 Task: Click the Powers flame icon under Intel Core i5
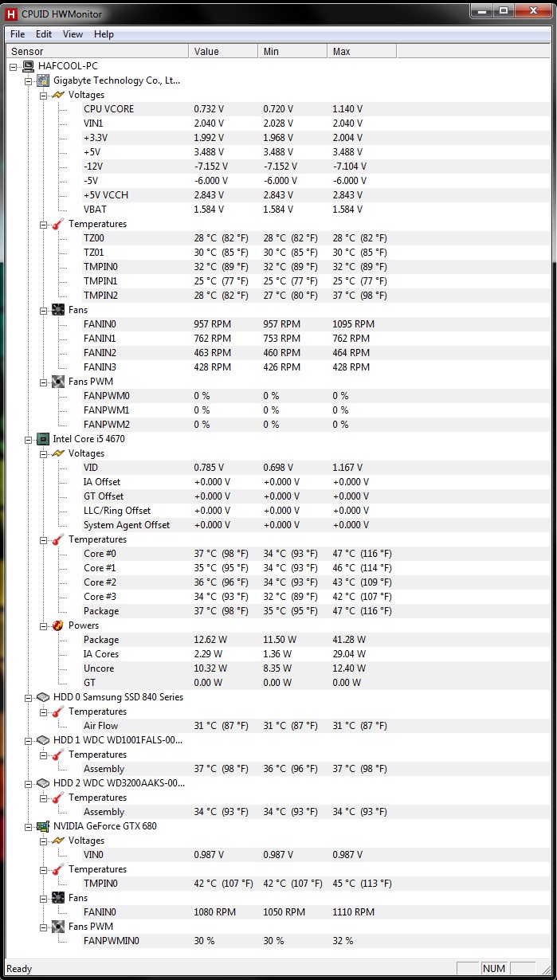click(58, 625)
